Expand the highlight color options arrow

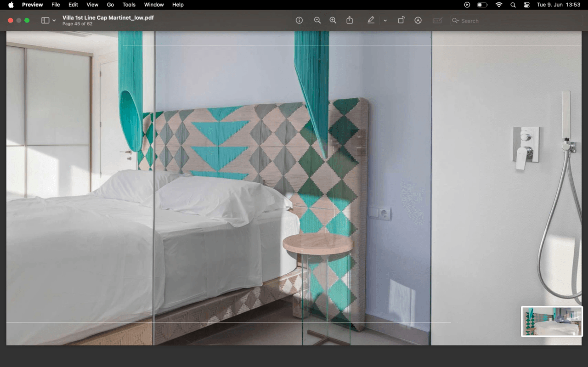(x=385, y=21)
